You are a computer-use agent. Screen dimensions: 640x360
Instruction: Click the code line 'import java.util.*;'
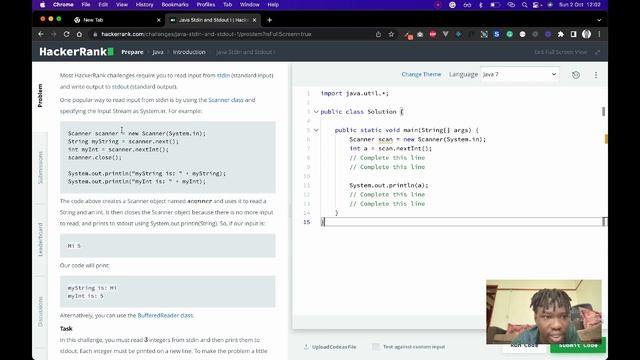(x=355, y=93)
